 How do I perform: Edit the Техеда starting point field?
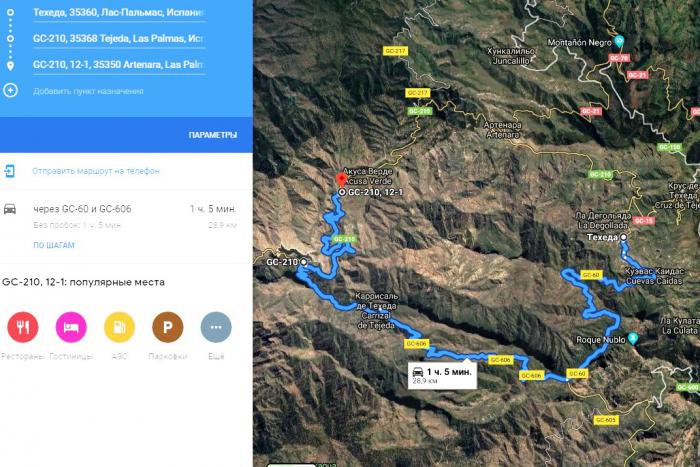click(119, 13)
